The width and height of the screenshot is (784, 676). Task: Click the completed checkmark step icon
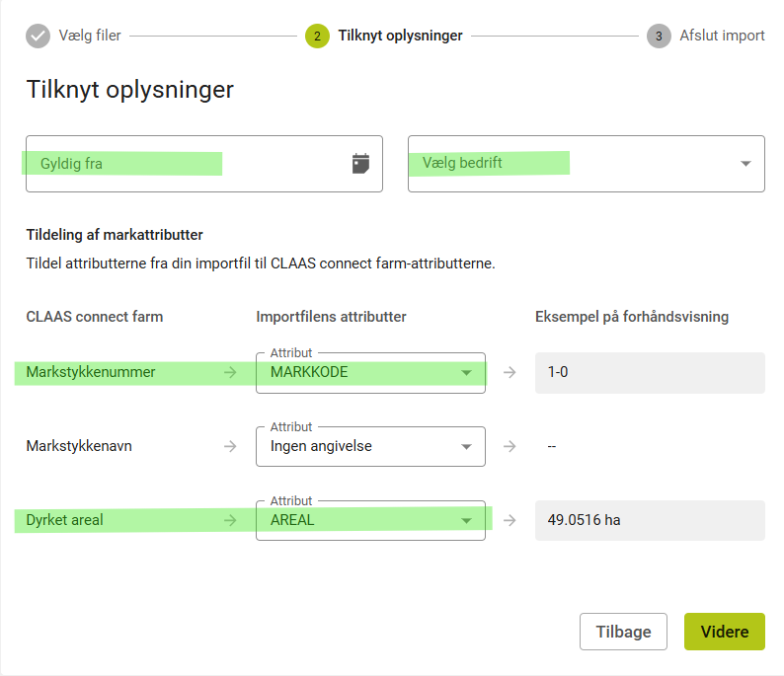pos(38,37)
